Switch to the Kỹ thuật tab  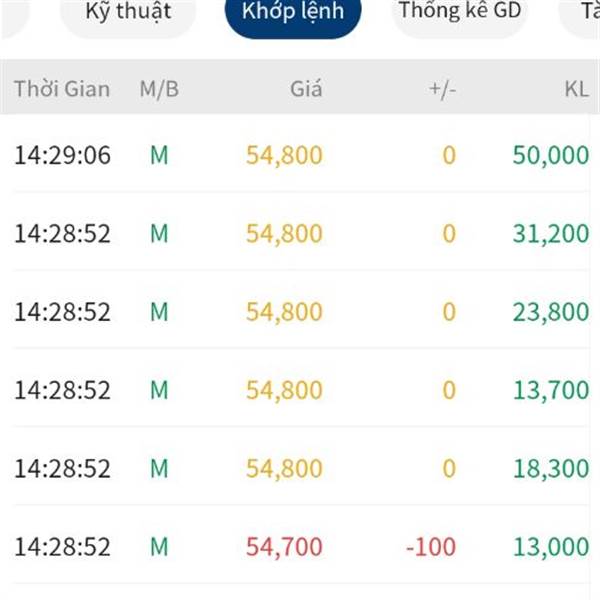(x=128, y=11)
